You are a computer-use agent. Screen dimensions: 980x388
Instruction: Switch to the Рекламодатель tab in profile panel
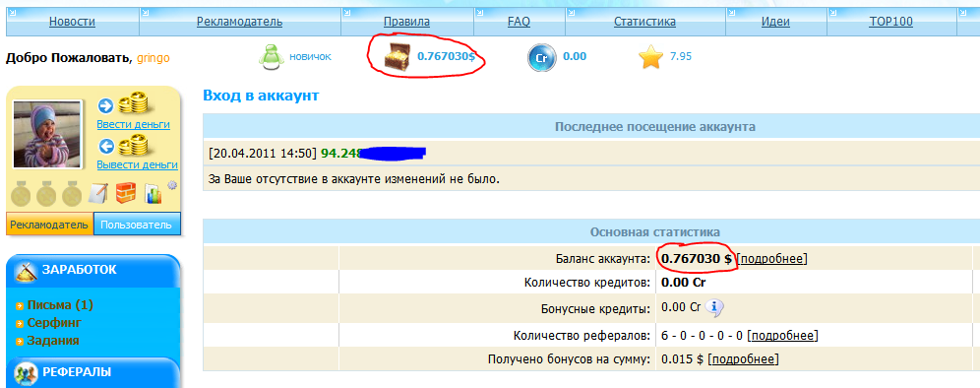(x=49, y=225)
